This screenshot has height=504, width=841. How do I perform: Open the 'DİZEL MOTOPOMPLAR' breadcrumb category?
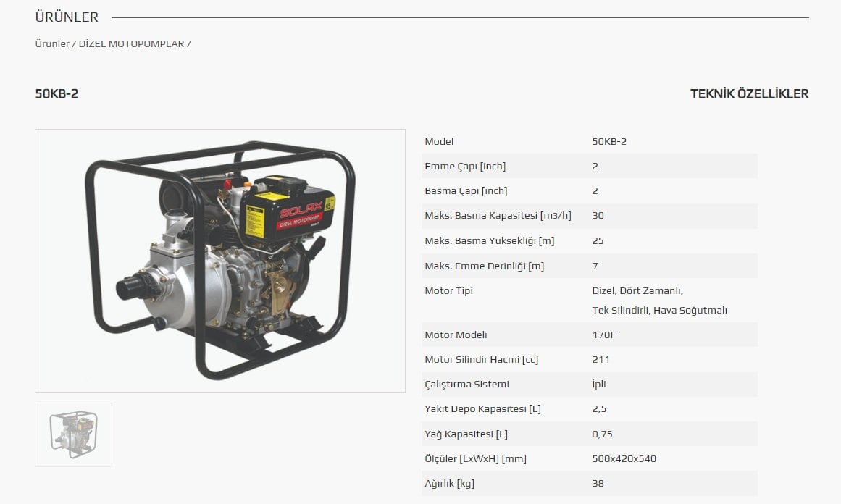[x=132, y=43]
